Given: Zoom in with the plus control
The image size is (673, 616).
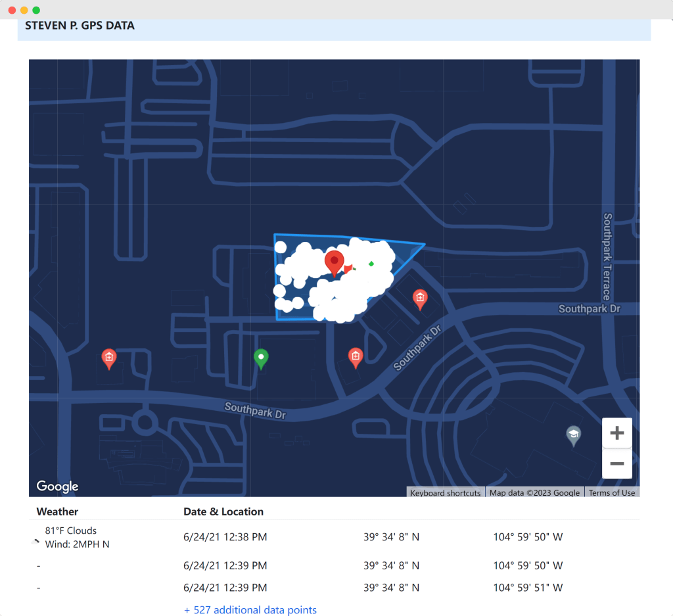Looking at the screenshot, I should (616, 433).
